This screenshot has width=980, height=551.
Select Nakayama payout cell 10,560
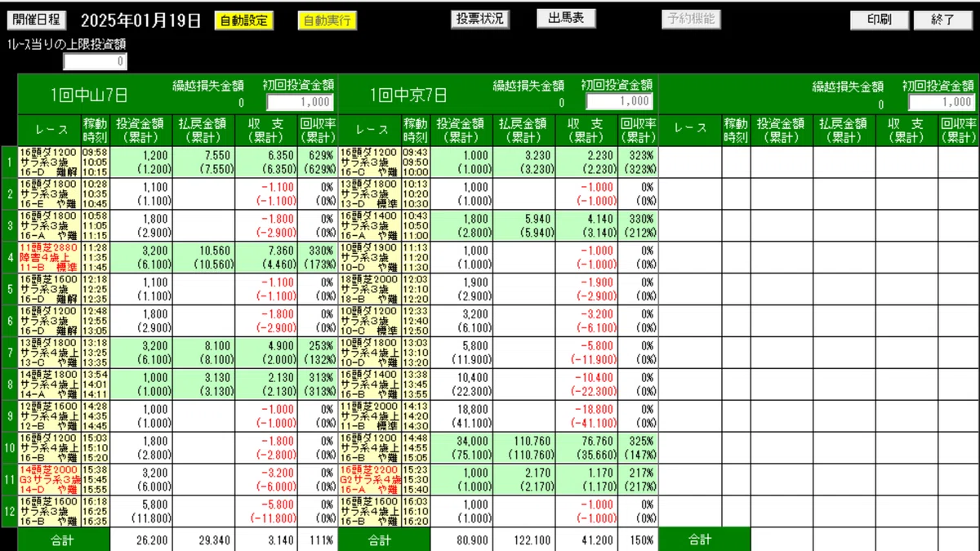point(203,256)
